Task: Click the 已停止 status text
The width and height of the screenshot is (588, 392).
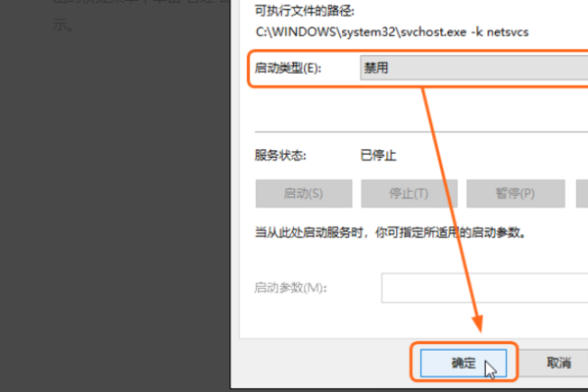Action: point(378,155)
